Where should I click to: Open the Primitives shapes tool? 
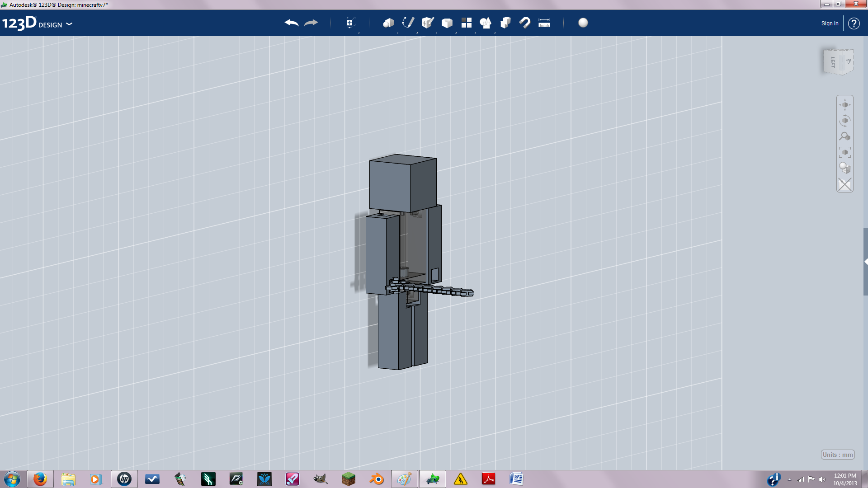388,23
